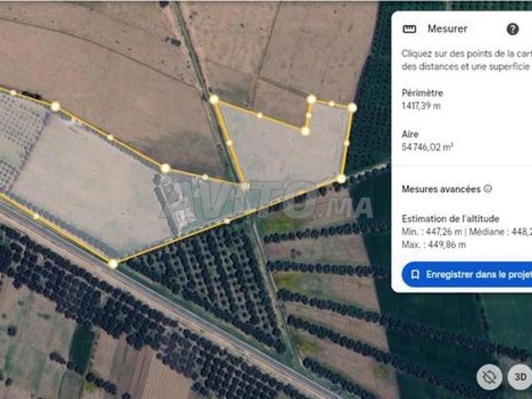
Task: Save measurement with Enregistrer dans le projet
Action: pyautogui.click(x=467, y=274)
